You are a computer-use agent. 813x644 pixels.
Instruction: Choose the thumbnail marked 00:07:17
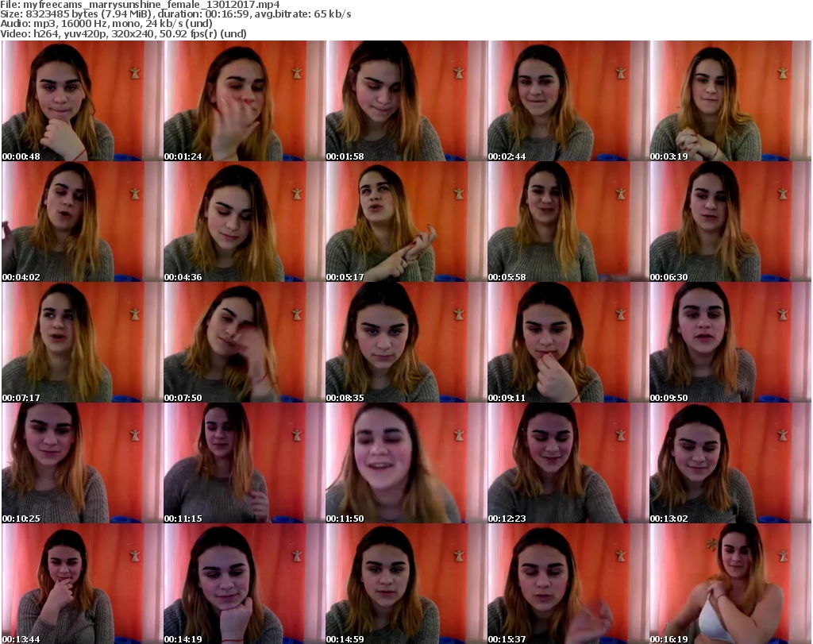click(83, 343)
